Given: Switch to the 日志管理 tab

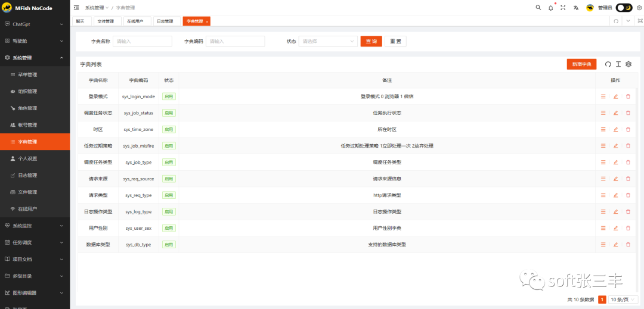Looking at the screenshot, I should (x=167, y=21).
